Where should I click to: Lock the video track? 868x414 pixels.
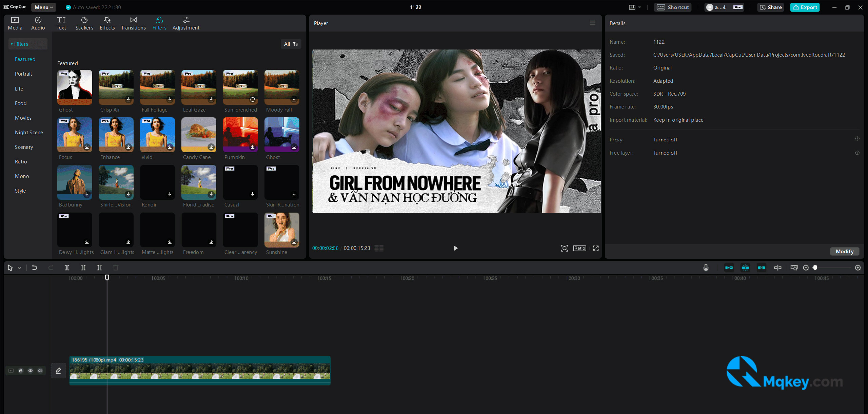pos(21,371)
